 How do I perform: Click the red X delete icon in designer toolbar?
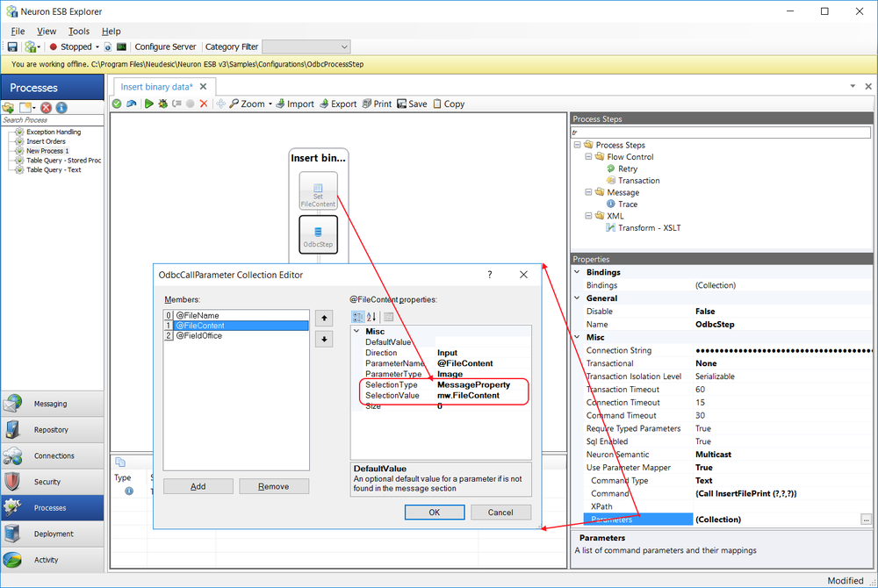204,104
